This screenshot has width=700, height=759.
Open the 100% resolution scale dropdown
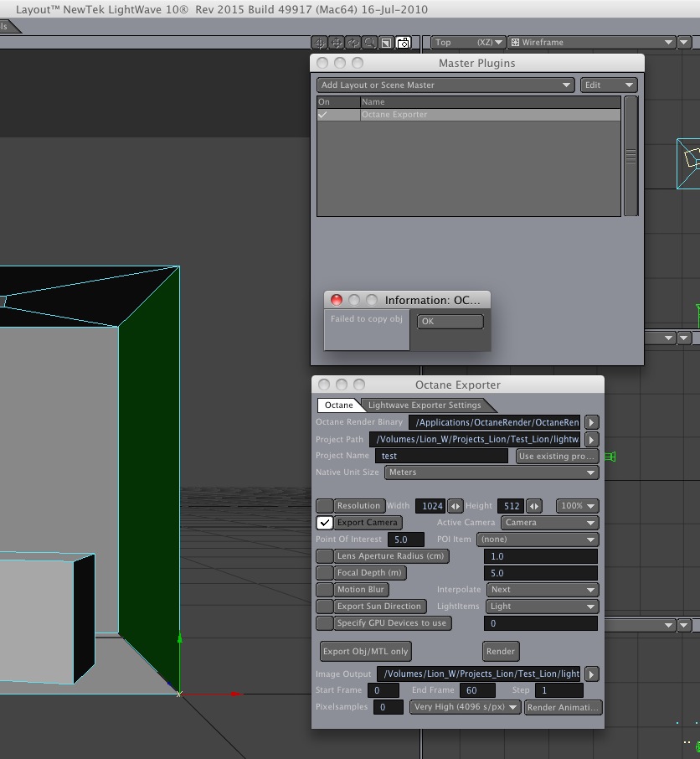tap(577, 506)
